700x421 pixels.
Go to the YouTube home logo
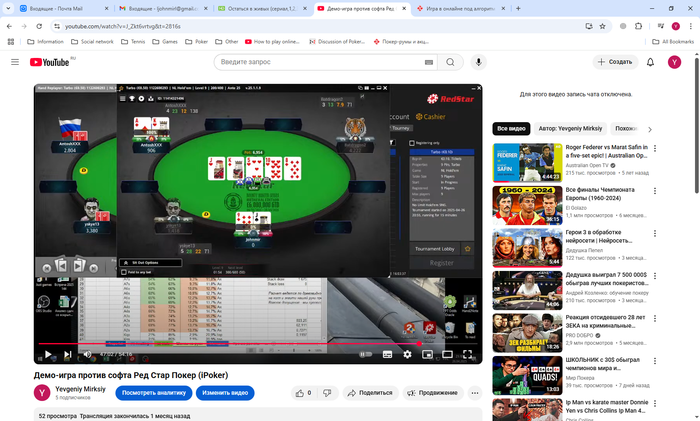click(x=50, y=62)
